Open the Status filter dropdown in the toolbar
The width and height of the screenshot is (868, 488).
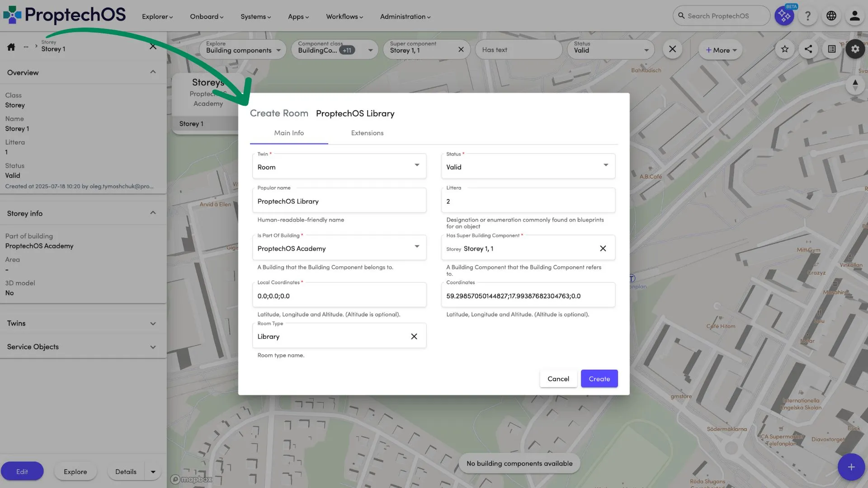click(x=611, y=50)
